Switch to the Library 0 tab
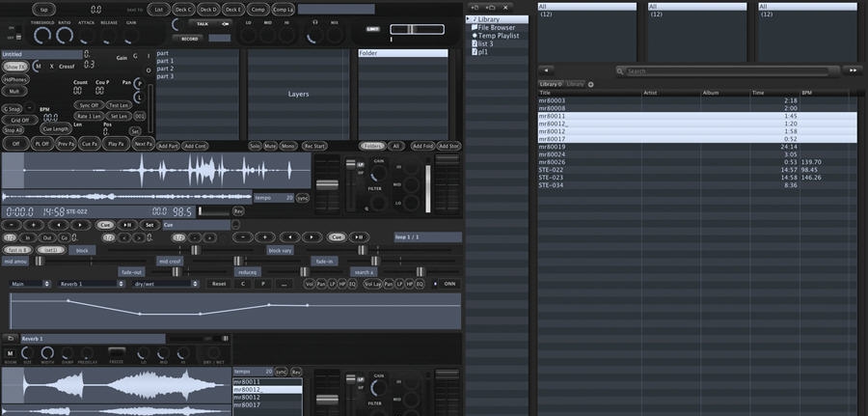The width and height of the screenshot is (868, 416). click(551, 84)
